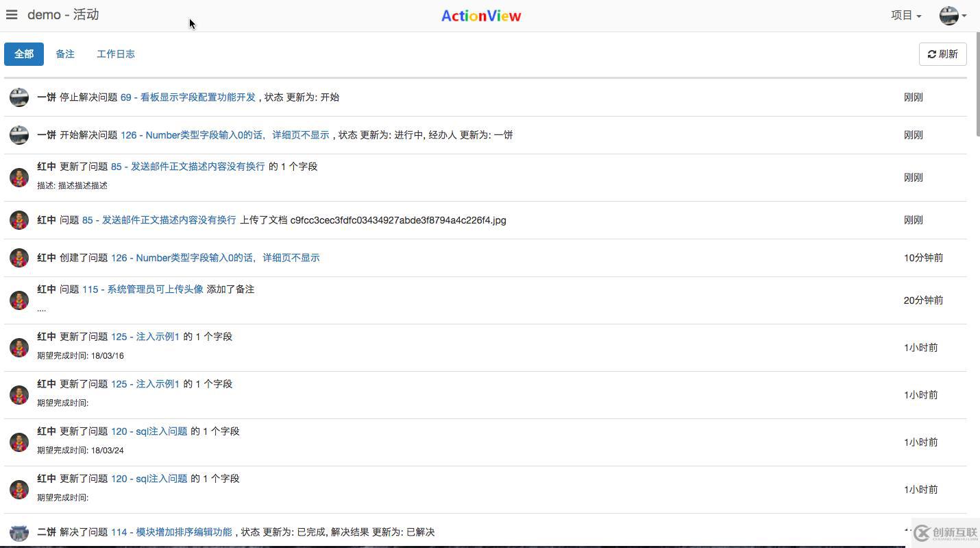Click uploaded file name c9fcc3cec3fdfc03434927abde3f8794a4c226f4.jpg
980x548 pixels.
pos(398,220)
